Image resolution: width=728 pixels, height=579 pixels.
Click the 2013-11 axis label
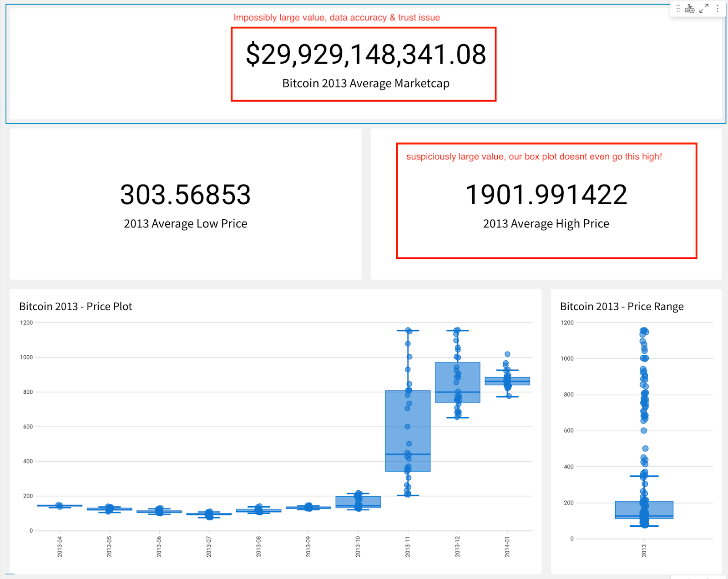(408, 546)
